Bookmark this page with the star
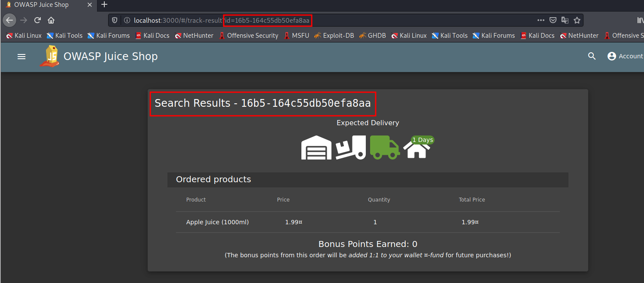Viewport: 644px width, 283px height. coord(577,20)
